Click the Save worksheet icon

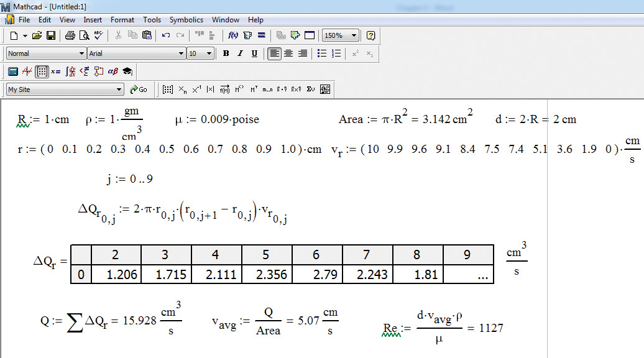[x=51, y=35]
